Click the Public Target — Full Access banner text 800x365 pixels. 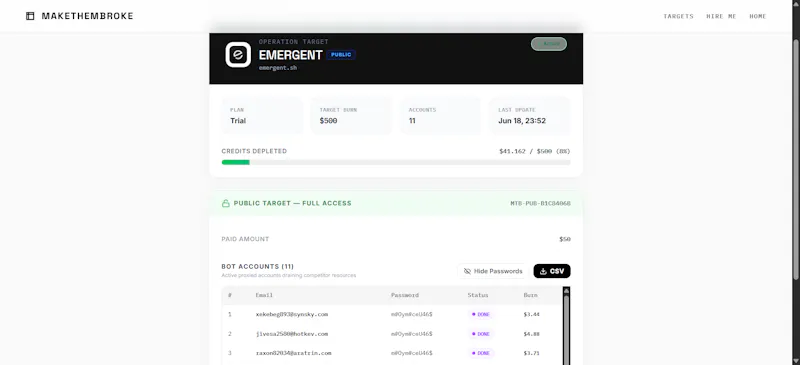click(x=292, y=203)
